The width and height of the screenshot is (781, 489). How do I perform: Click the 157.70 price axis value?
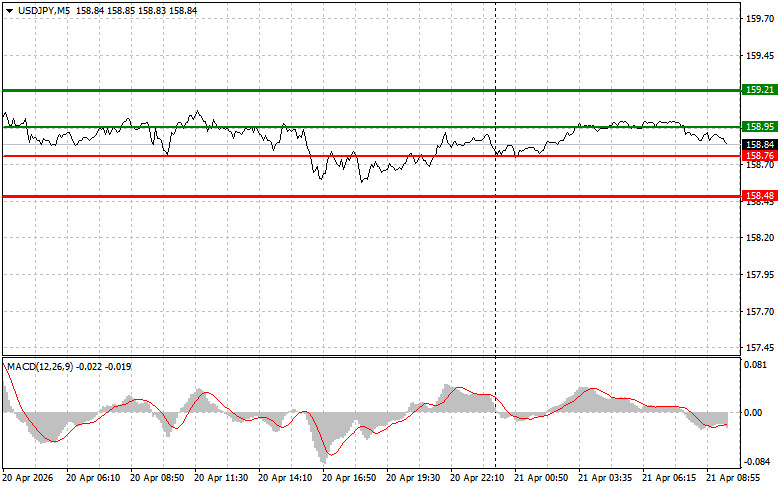click(x=760, y=312)
